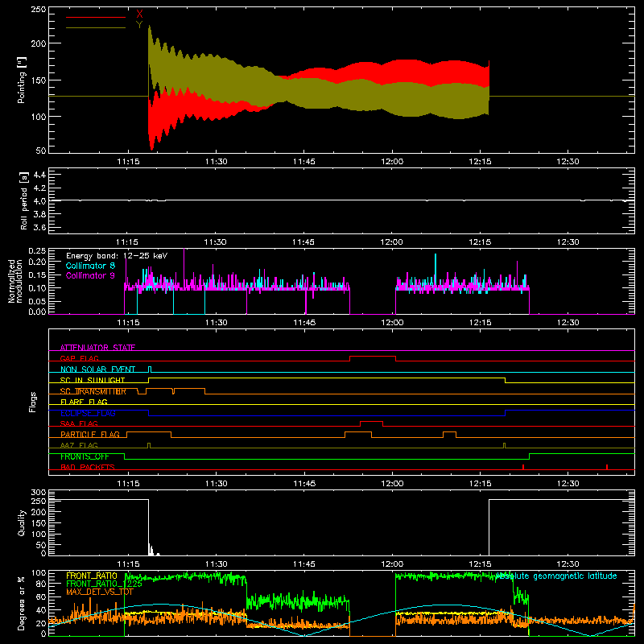The width and height of the screenshot is (644, 644).
Task: Click the MAX_DET_VS_TOT legend entry
Action: tap(99, 592)
